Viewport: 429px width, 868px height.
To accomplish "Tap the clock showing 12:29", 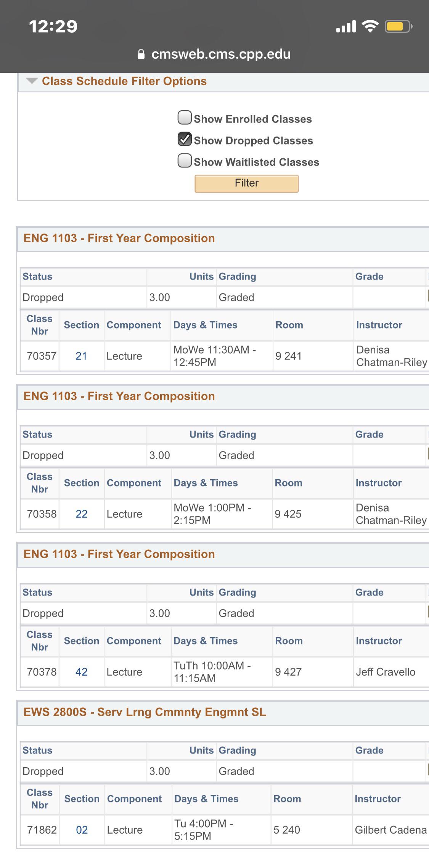I will 53,26.
